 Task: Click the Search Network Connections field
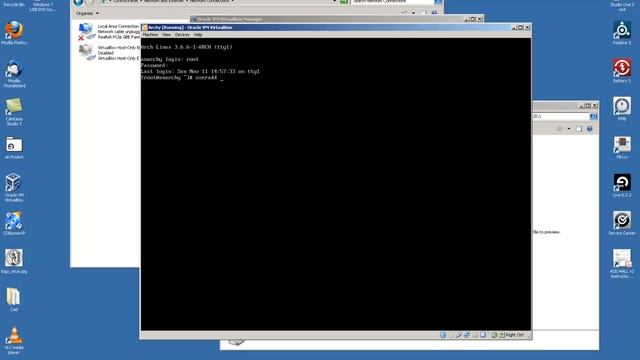(392, 2)
